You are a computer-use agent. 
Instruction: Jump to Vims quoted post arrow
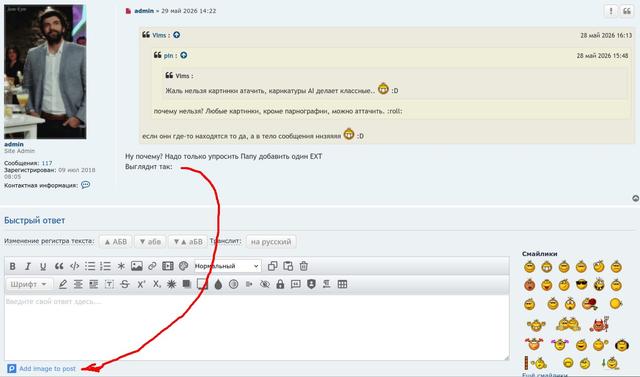[176, 35]
